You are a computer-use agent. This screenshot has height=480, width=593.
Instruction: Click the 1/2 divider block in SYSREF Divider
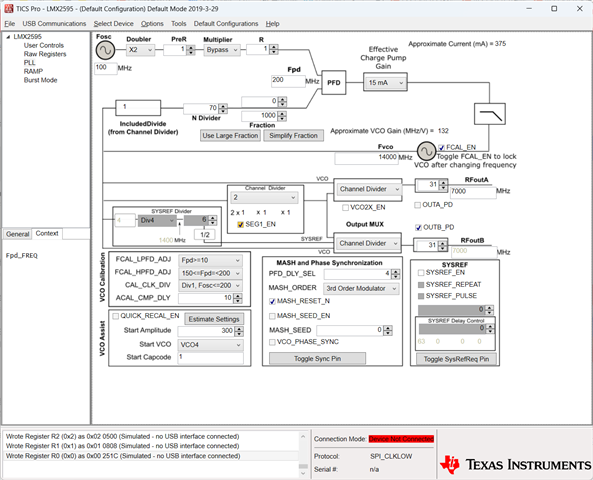[205, 235]
